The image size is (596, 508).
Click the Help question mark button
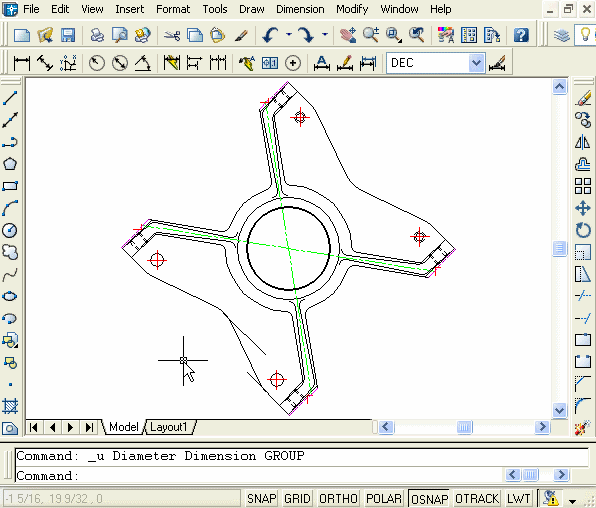(521, 35)
